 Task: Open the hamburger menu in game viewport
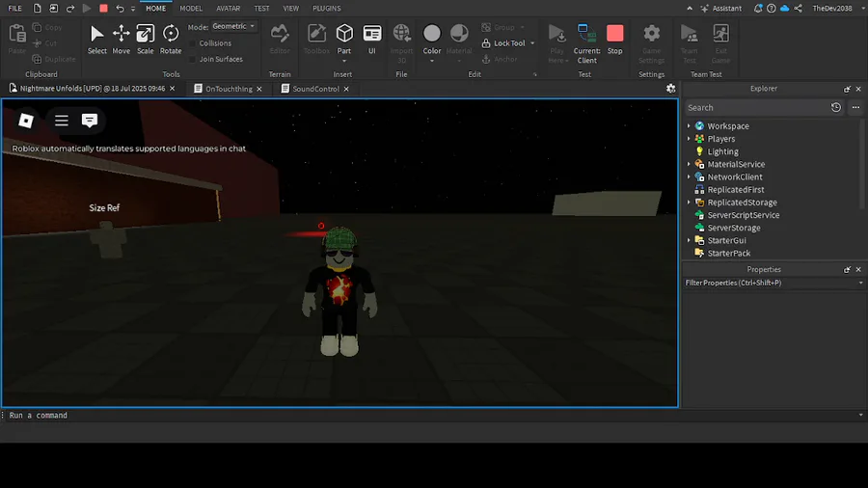(x=62, y=120)
